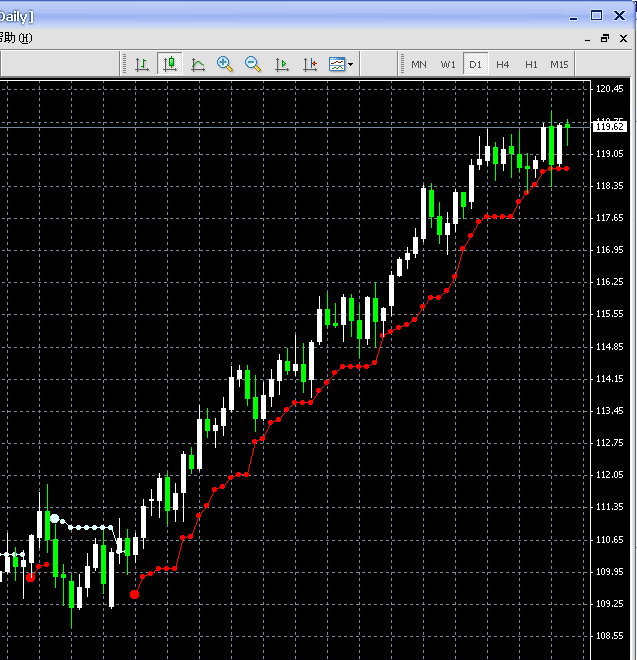Image resolution: width=637 pixels, height=660 pixels.
Task: Select the Candlesticks chart icon
Action: click(170, 64)
